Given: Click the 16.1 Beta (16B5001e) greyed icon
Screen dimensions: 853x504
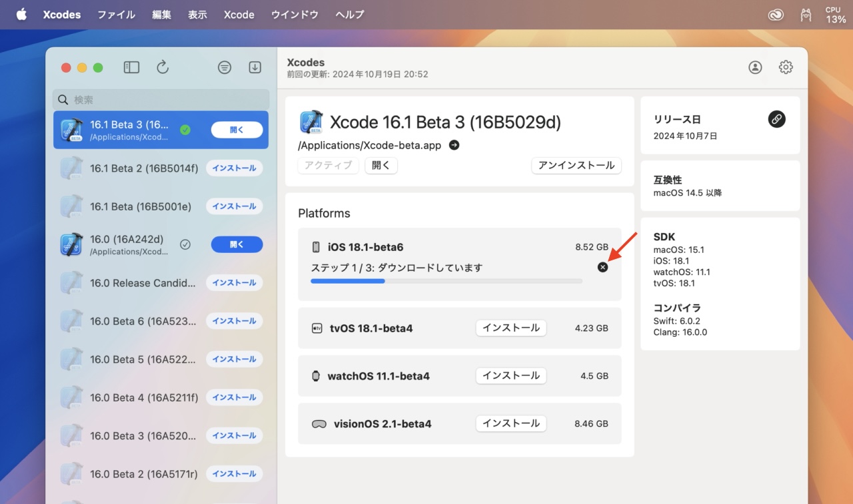Looking at the screenshot, I should [71, 206].
